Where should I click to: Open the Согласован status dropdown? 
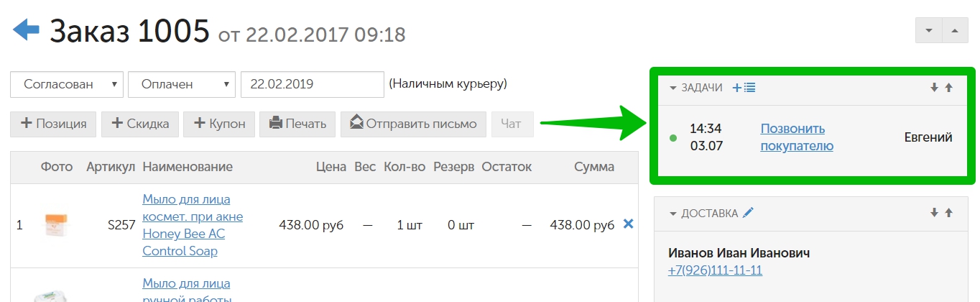67,84
